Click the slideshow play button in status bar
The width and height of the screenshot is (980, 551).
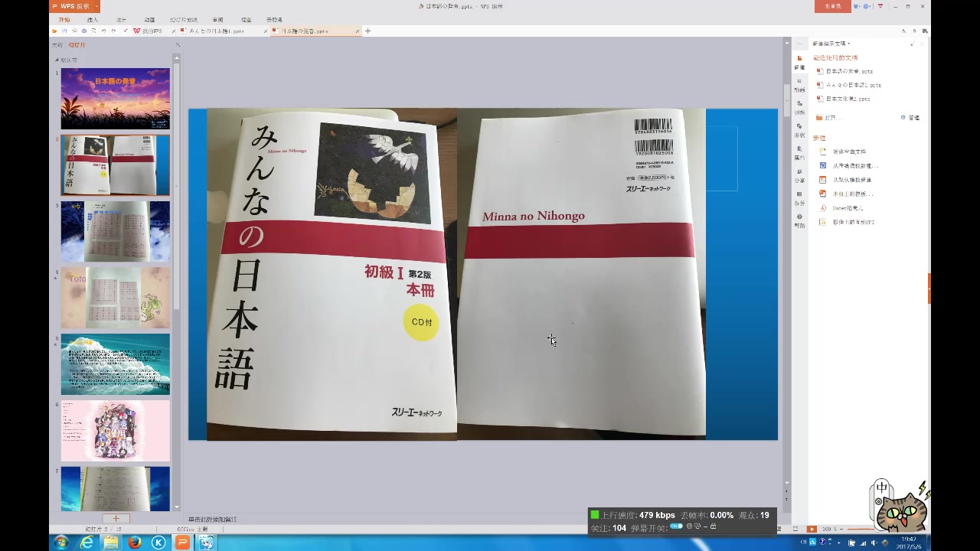[x=812, y=529]
